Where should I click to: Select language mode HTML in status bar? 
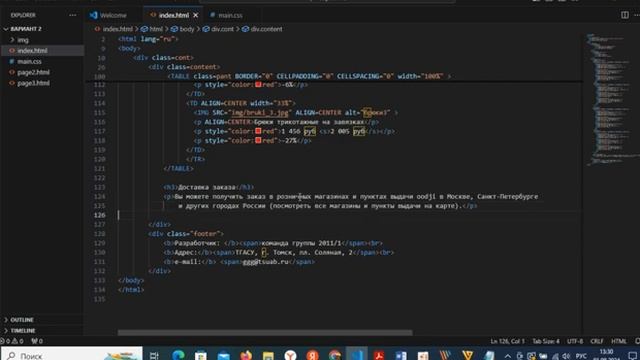[x=619, y=341]
